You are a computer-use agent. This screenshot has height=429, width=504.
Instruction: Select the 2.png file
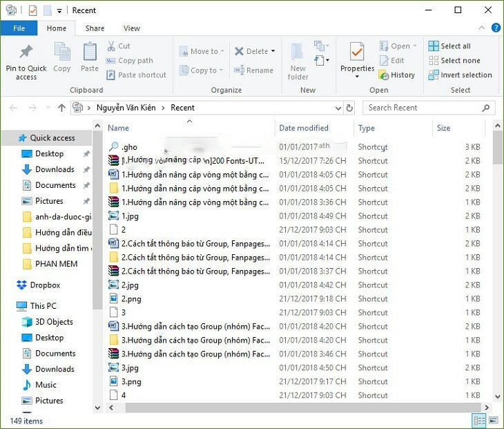(x=131, y=299)
